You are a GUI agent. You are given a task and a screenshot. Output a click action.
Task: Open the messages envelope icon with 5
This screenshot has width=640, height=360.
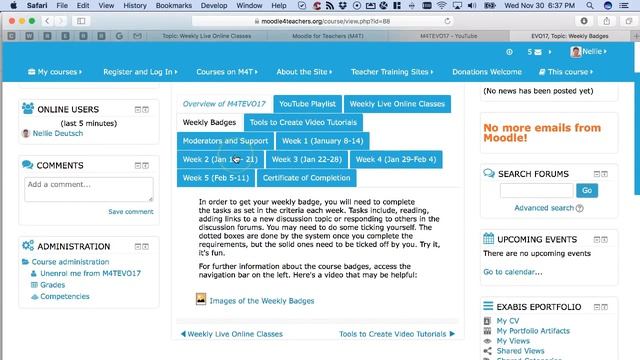[538, 52]
